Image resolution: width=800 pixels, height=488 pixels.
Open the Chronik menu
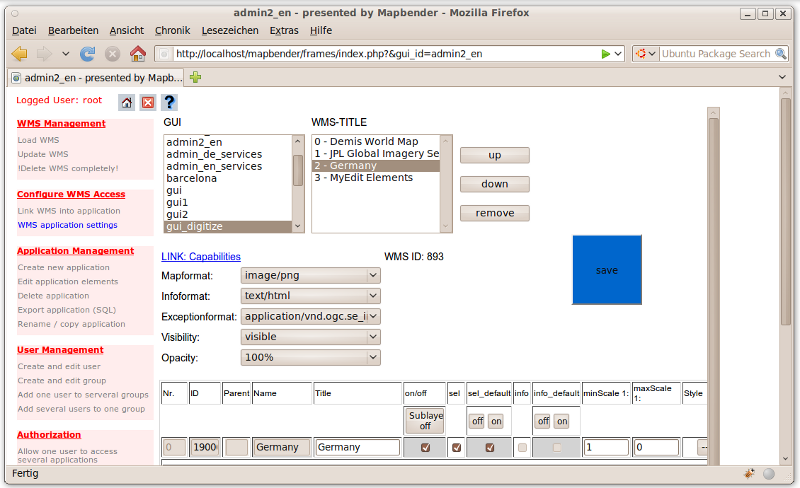coord(172,31)
